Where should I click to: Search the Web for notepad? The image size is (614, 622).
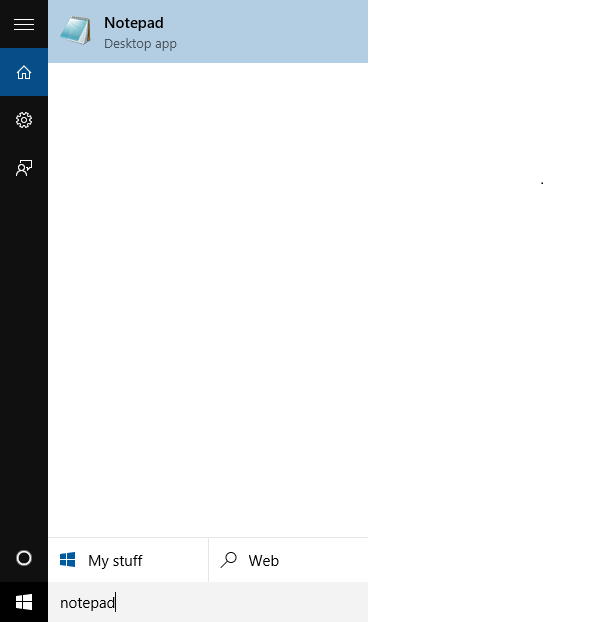coord(288,560)
